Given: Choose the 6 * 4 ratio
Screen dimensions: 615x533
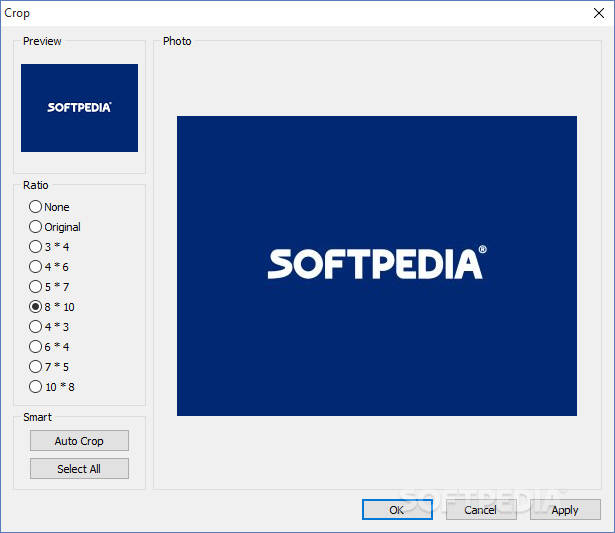Looking at the screenshot, I should coord(49,347).
